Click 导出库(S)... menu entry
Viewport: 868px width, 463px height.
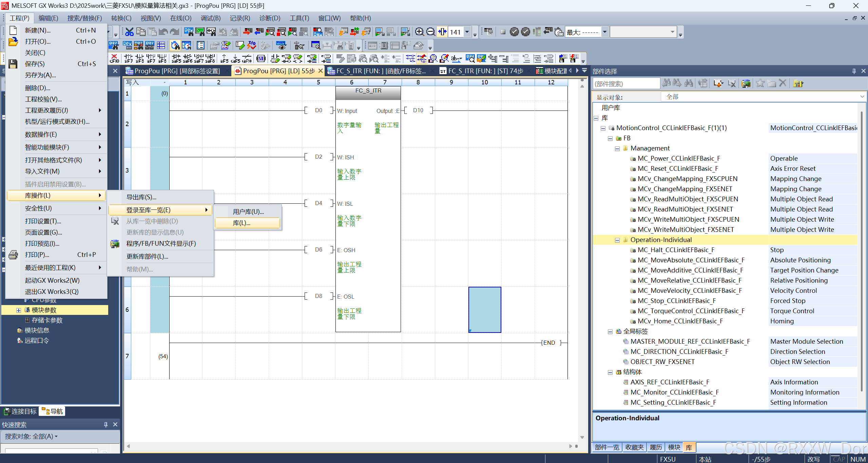click(141, 197)
